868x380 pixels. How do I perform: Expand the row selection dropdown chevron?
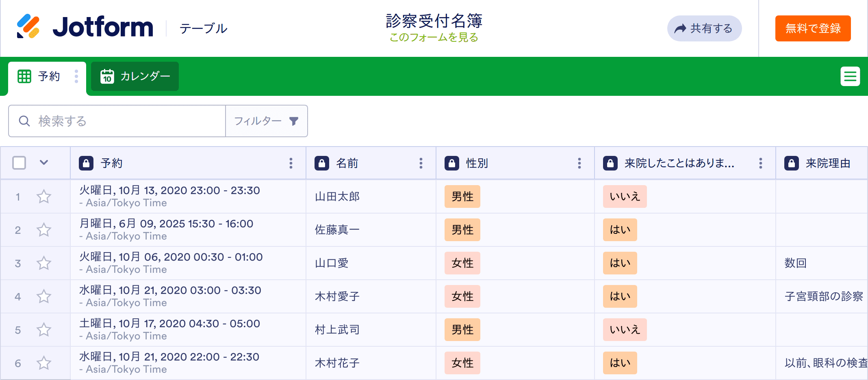tap(44, 163)
